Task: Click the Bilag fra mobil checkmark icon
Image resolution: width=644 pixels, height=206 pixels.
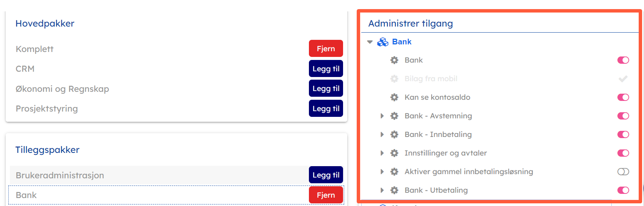Action: point(623,79)
